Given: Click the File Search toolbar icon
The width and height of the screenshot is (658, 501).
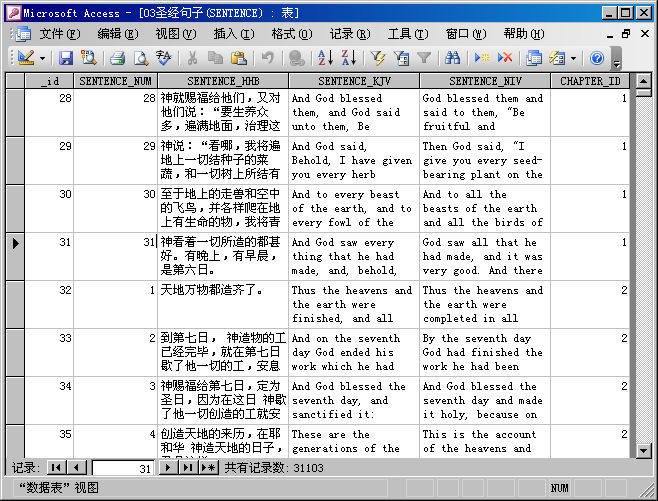Looking at the screenshot, I should click(x=89, y=57).
